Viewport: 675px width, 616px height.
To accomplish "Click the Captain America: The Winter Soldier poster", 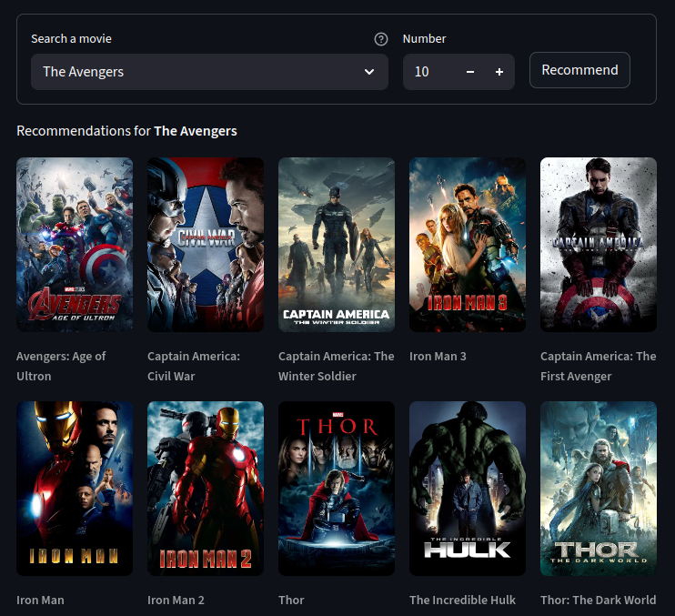I will pyautogui.click(x=337, y=245).
